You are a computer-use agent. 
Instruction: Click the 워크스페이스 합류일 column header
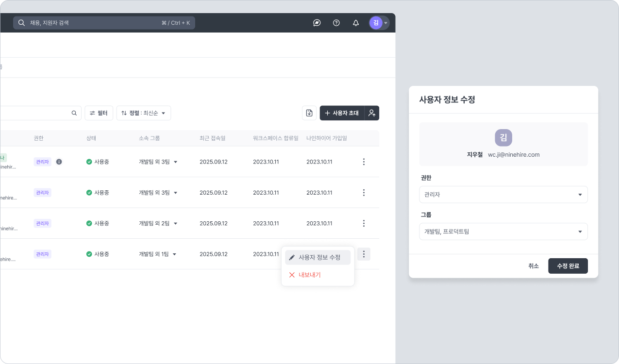(276, 138)
